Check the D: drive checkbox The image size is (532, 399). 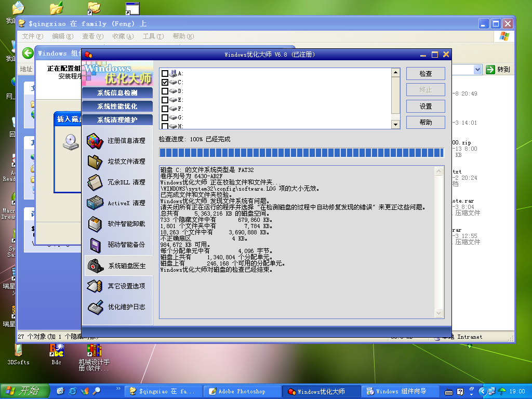pyautogui.click(x=165, y=91)
